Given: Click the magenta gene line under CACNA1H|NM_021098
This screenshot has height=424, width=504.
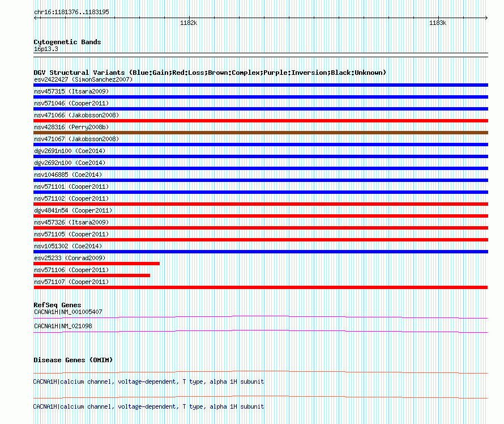Looking at the screenshot, I should coord(260,332).
